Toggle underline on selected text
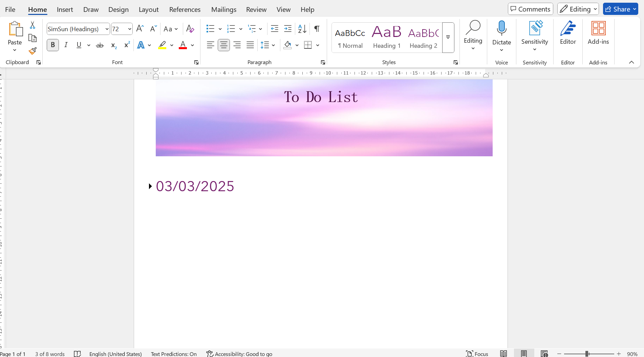Image resolution: width=644 pixels, height=357 pixels. 79,45
